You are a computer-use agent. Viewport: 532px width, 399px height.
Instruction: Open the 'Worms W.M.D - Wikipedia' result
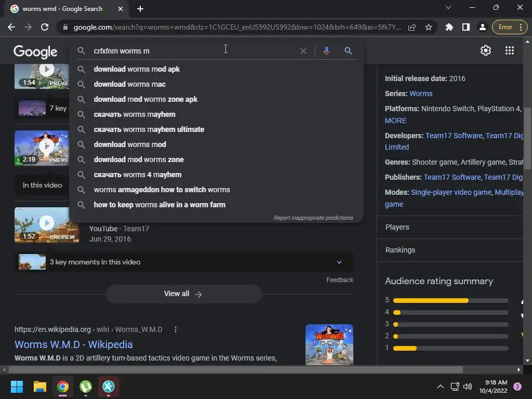coord(74,344)
